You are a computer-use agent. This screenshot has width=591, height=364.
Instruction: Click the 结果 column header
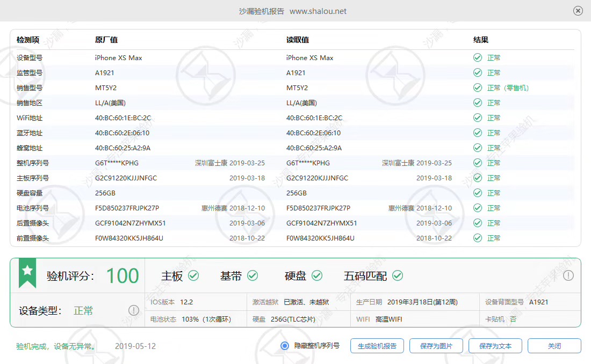[480, 40]
